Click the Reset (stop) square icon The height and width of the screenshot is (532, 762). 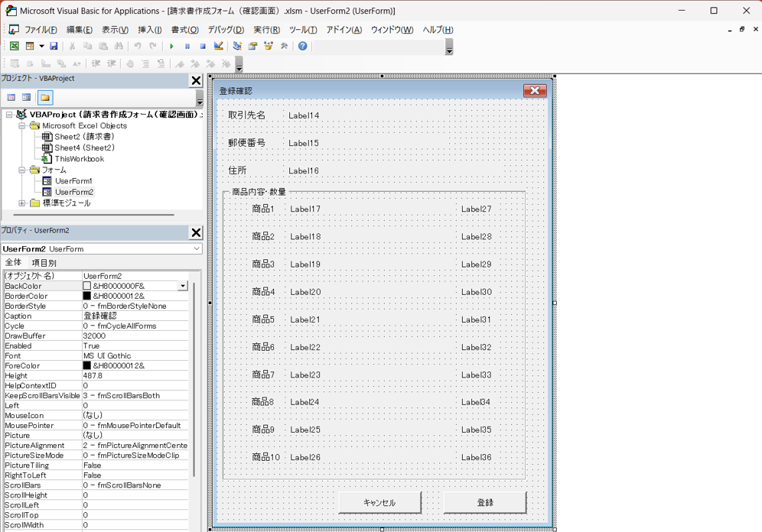(203, 46)
